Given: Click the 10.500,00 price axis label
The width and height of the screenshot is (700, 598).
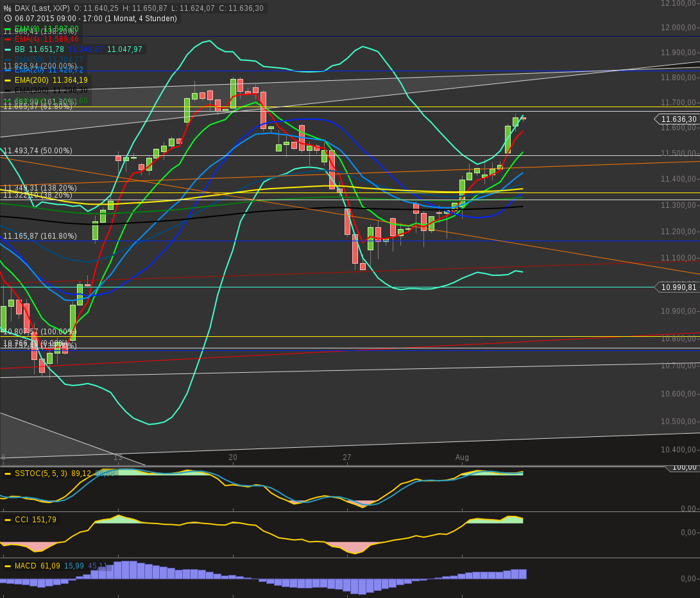Looking at the screenshot, I should tap(678, 422).
